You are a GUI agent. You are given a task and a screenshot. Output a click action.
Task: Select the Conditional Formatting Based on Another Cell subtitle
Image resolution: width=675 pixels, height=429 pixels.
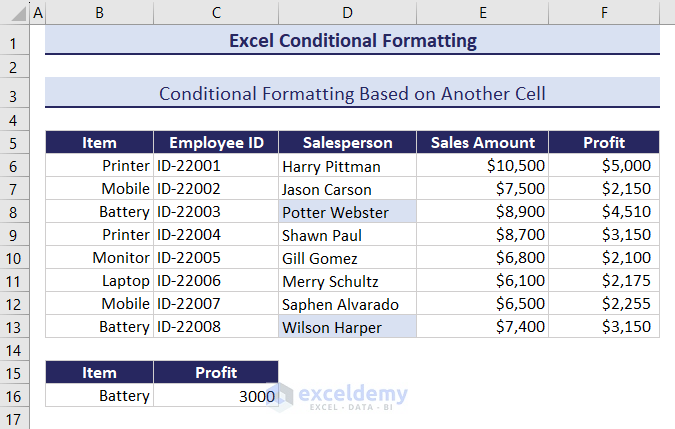coord(352,93)
